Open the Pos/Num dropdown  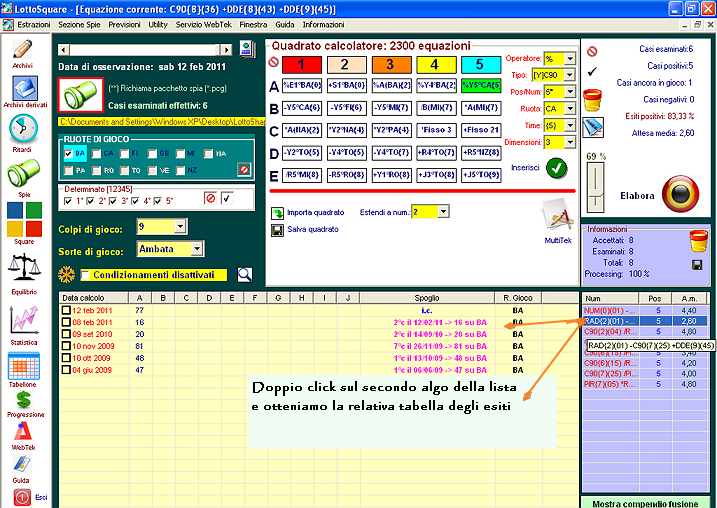[x=570, y=92]
